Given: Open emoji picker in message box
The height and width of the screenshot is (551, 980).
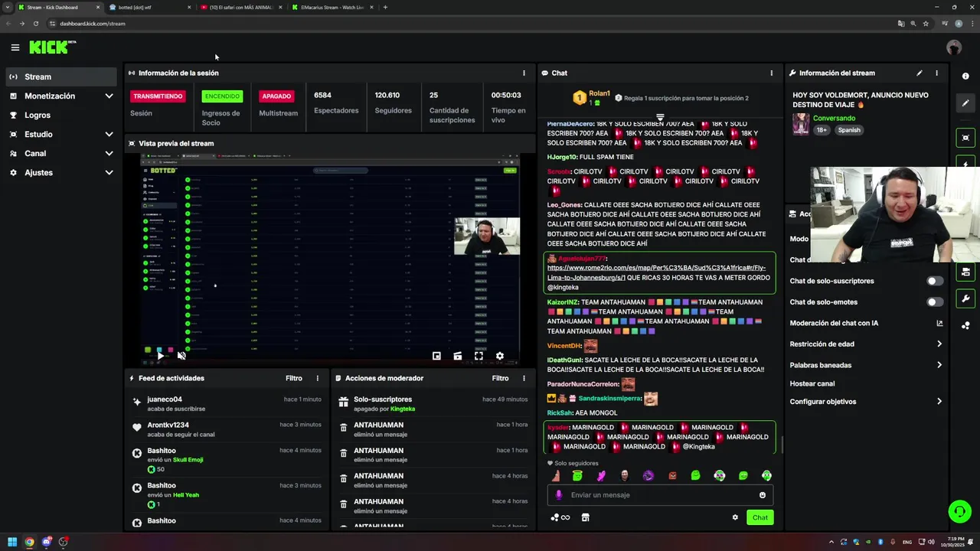Looking at the screenshot, I should pos(762,495).
